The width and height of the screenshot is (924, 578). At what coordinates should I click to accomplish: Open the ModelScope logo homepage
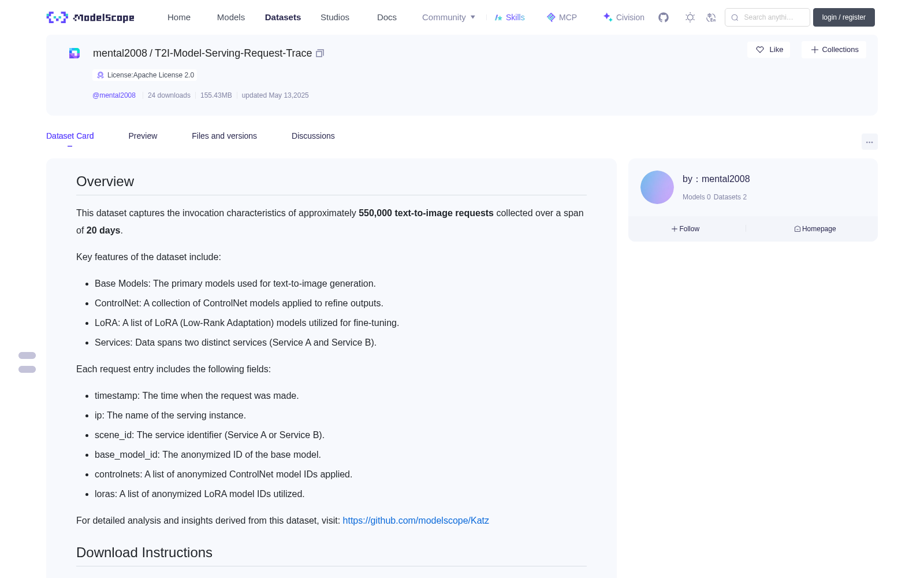coord(91,17)
